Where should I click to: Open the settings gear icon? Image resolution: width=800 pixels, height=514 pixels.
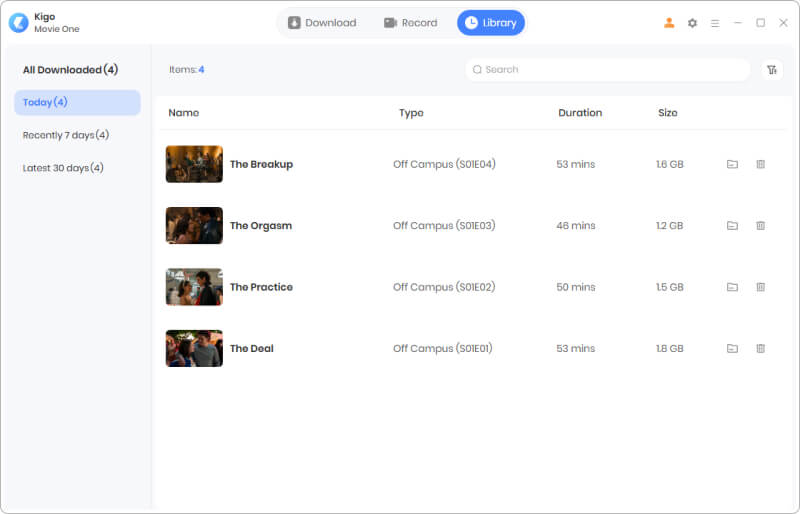click(692, 23)
